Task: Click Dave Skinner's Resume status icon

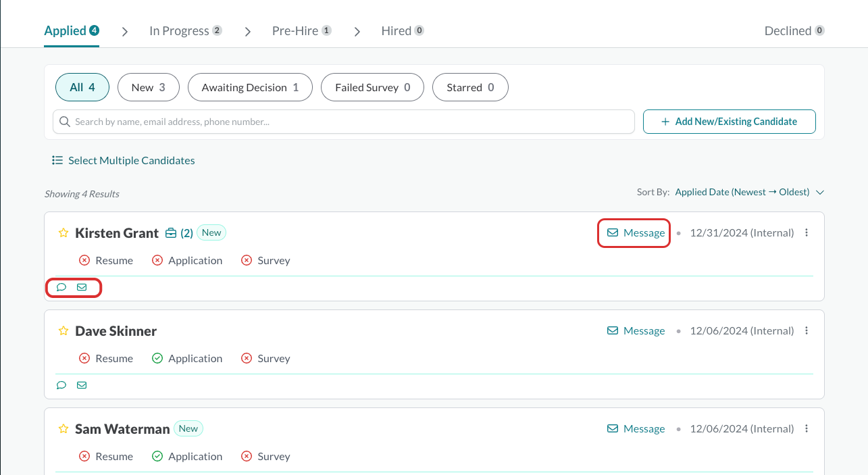Action: [x=84, y=359]
